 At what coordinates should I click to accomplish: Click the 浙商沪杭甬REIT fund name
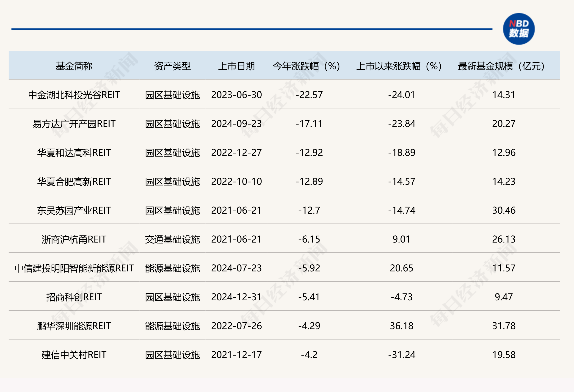pyautogui.click(x=74, y=239)
